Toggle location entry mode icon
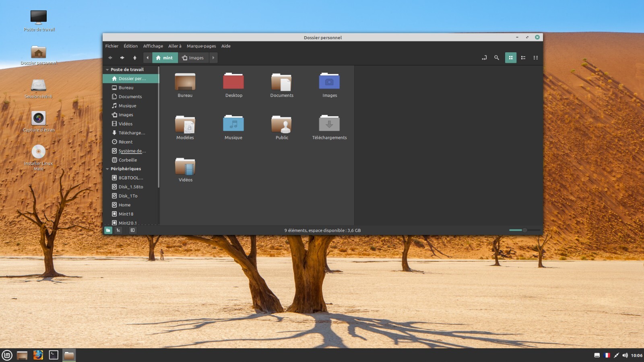 (x=484, y=58)
